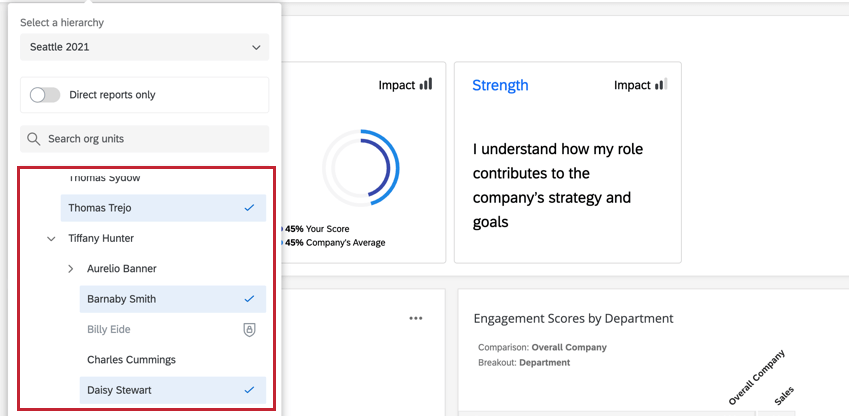Expand the Aurelio Banner tree node
849x416 pixels.
tap(71, 269)
